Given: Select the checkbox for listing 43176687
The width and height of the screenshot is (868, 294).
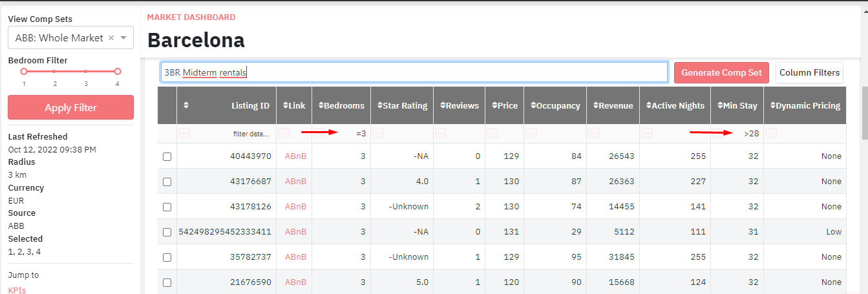Looking at the screenshot, I should point(167,182).
